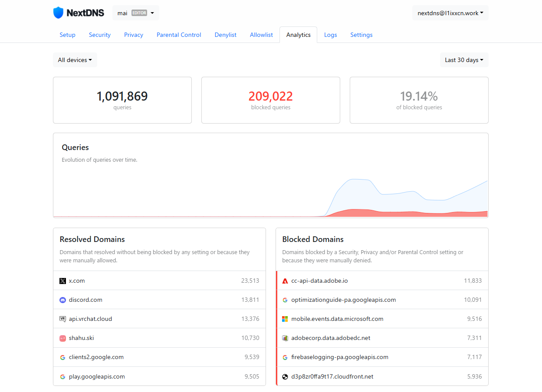Go to the Privacy tab
The image size is (542, 392).
click(134, 35)
